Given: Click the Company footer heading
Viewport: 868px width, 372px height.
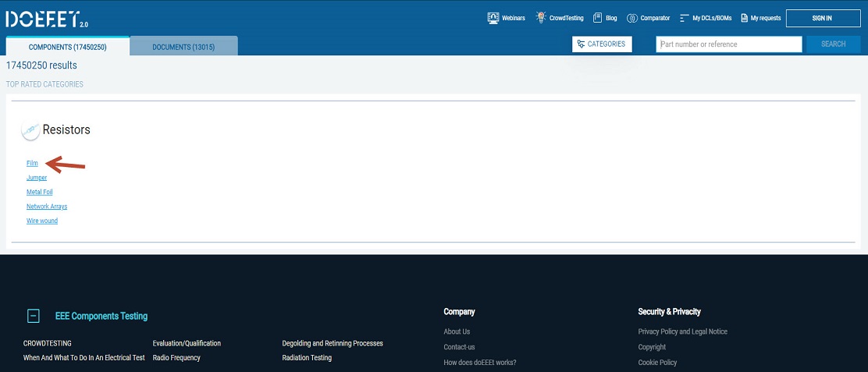Looking at the screenshot, I should (459, 312).
